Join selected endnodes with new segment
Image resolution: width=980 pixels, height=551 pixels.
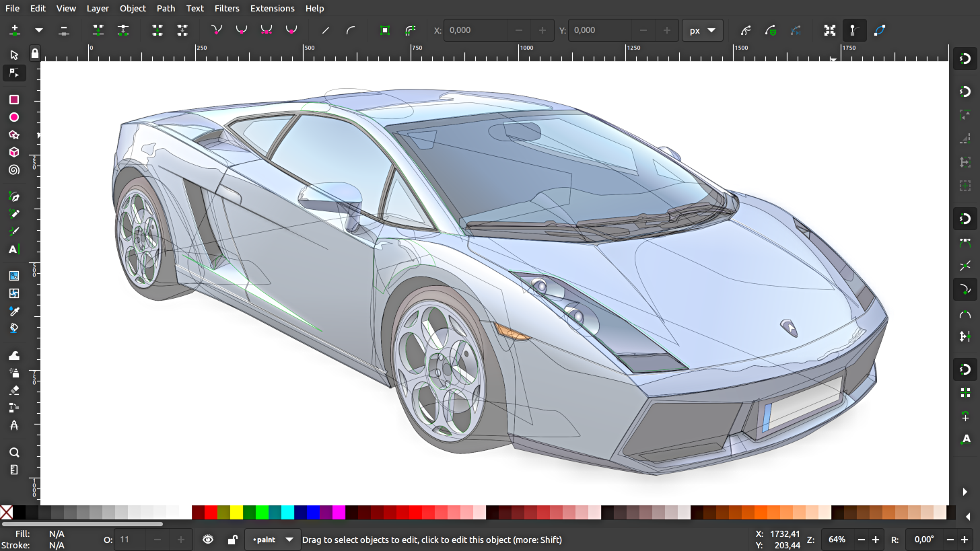(x=157, y=30)
